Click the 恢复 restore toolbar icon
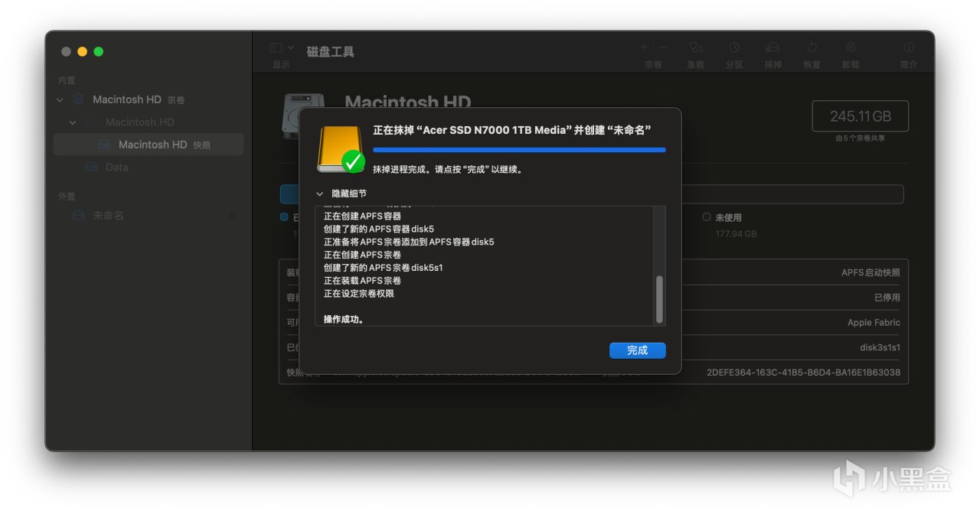 [x=812, y=47]
